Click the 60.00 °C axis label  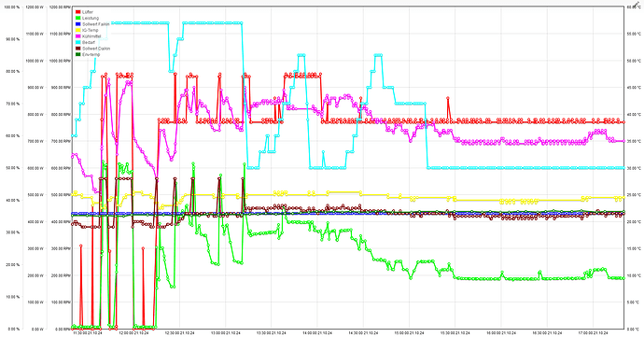pyautogui.click(x=634, y=7)
